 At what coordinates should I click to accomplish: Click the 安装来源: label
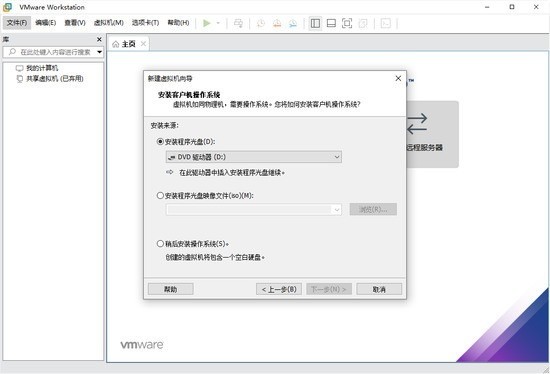pyautogui.click(x=165, y=125)
